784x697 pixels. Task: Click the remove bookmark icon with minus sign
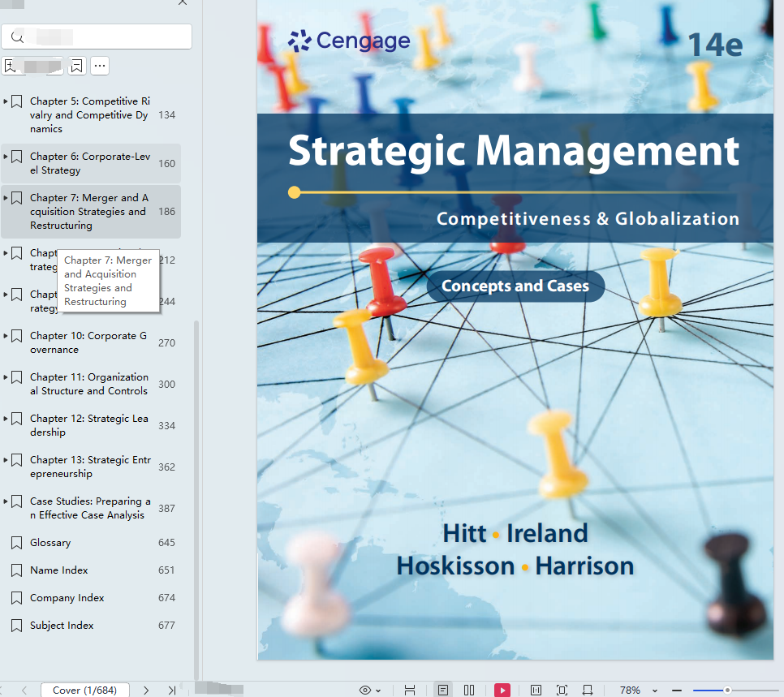(76, 66)
